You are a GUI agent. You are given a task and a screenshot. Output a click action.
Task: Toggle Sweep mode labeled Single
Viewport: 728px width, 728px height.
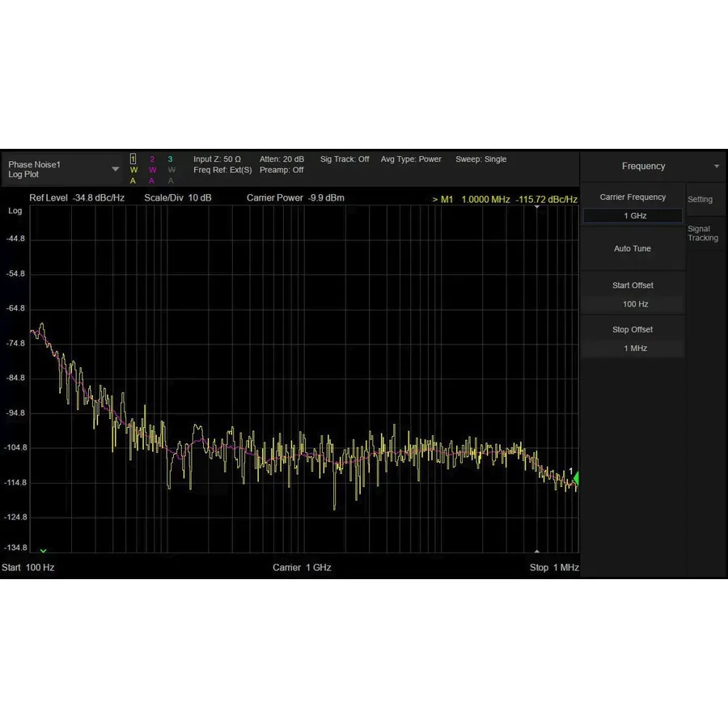click(480, 159)
